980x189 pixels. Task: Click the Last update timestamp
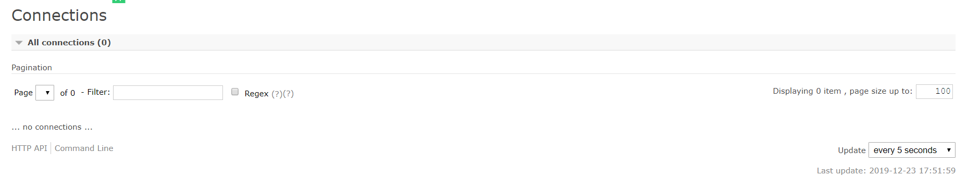pyautogui.click(x=886, y=171)
